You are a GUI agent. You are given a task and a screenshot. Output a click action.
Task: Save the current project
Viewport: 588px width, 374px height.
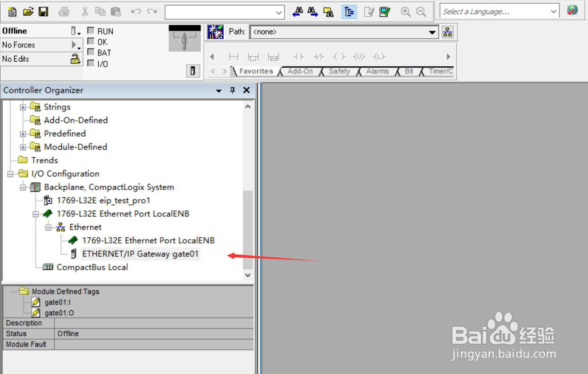(43, 12)
